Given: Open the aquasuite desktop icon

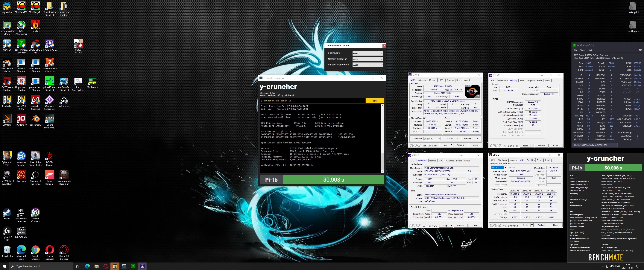Looking at the screenshot, I should click(x=7, y=7).
